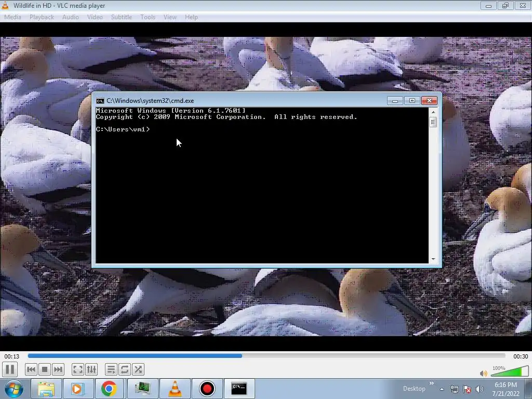Show hidden system tray icons
Image resolution: width=532 pixels, height=399 pixels.
(x=442, y=389)
